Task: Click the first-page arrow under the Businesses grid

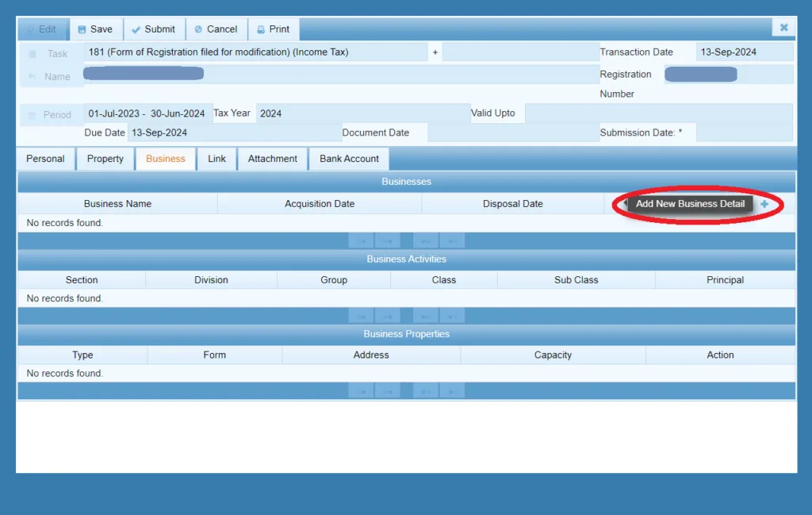Action: tap(361, 240)
